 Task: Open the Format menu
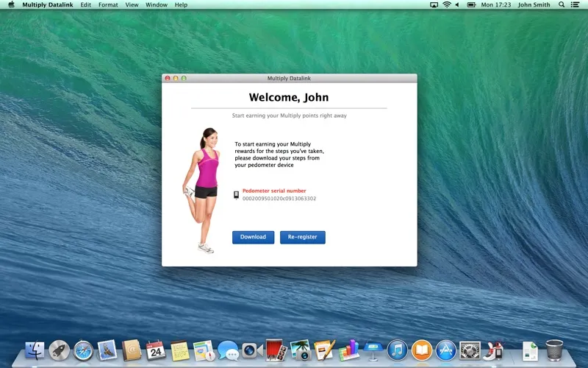click(108, 4)
